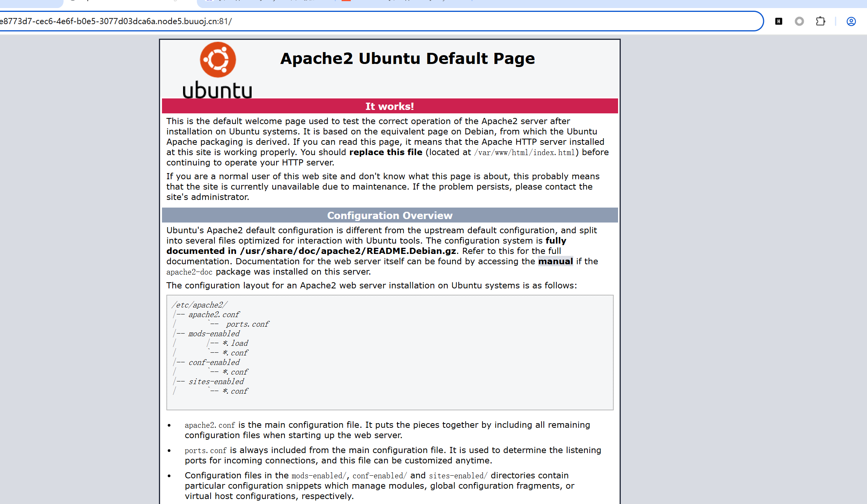Click the black H extension icon
Screen dimensions: 867x504
tap(779, 21)
